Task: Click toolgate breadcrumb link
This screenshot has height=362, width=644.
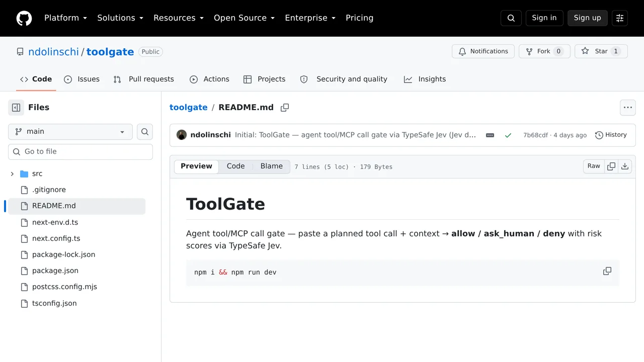Action: 189,108
